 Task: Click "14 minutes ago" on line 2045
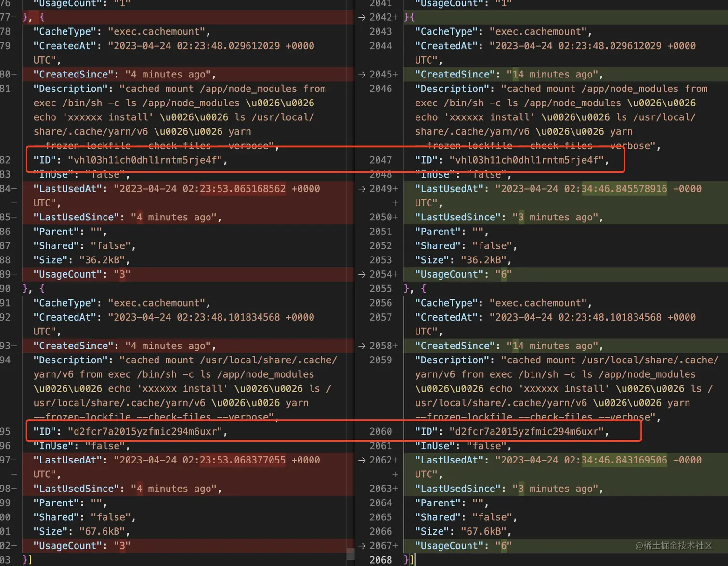[552, 75]
